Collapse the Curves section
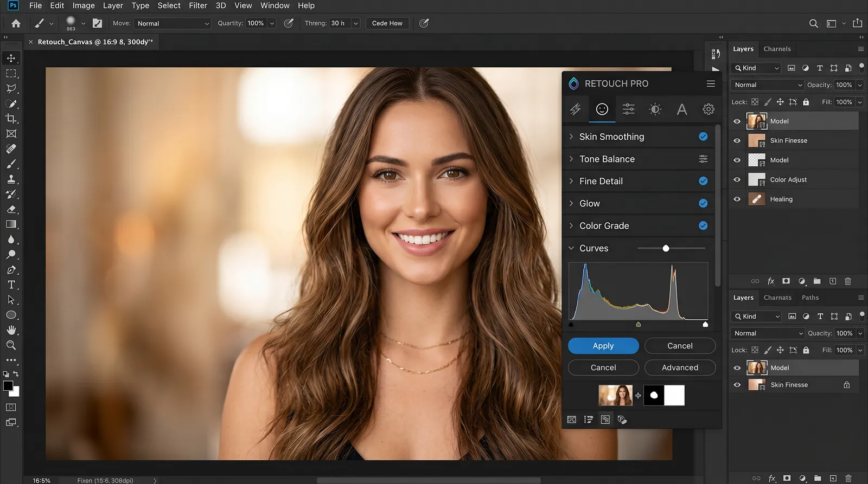 pos(571,248)
